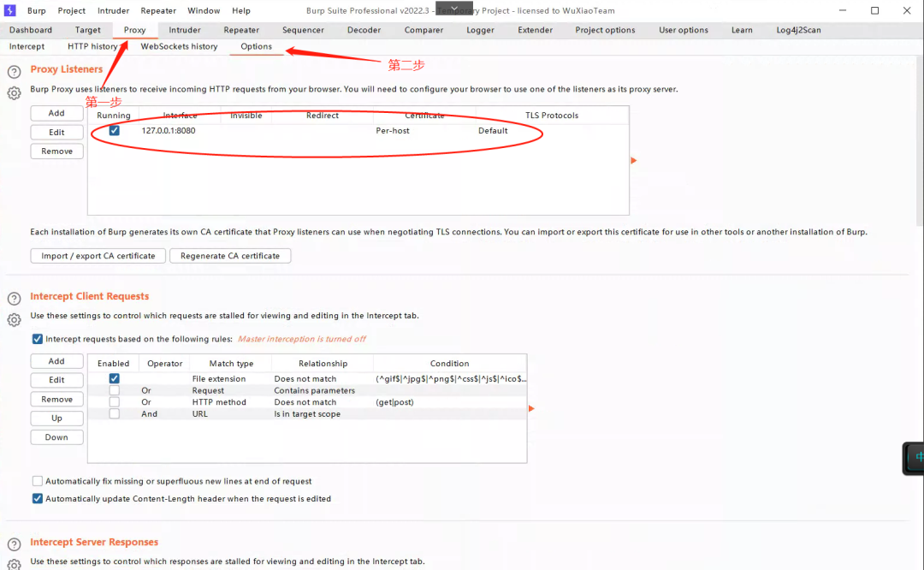Switch to the HTTP history sub-tab
The width and height of the screenshot is (924, 570).
tap(92, 46)
